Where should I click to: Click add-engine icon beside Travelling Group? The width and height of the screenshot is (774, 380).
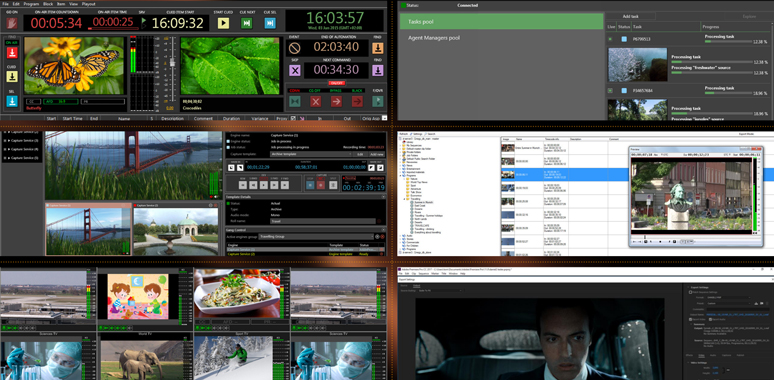377,236
